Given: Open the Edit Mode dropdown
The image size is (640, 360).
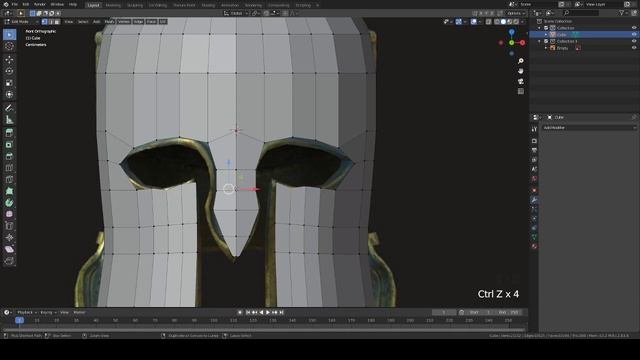Looking at the screenshot, I should tap(21, 22).
